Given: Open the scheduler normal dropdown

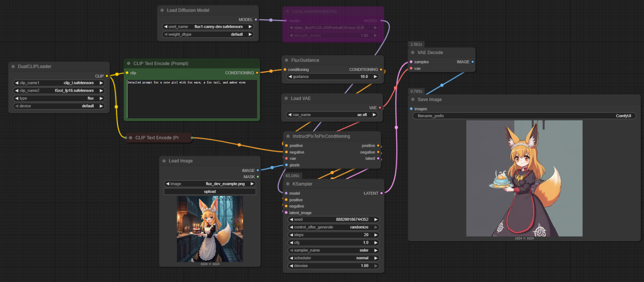Looking at the screenshot, I should (x=333, y=258).
